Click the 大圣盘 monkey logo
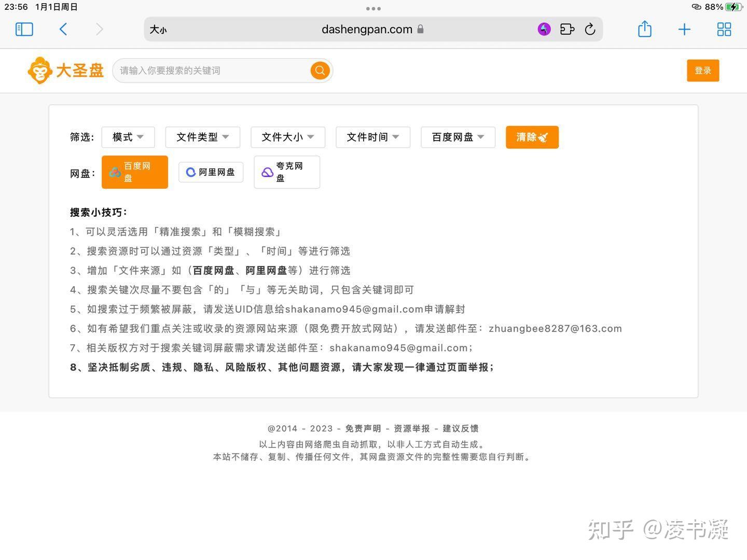747x560 pixels. tap(66, 71)
